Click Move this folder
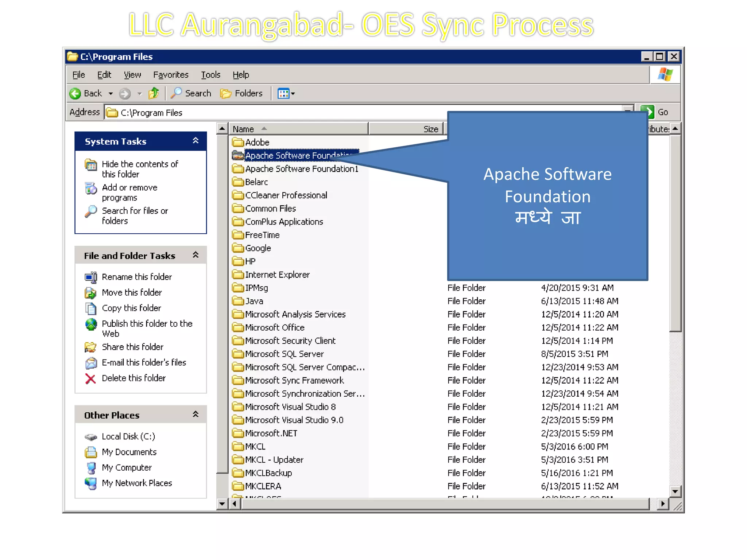This screenshot has width=747, height=560. pos(132,293)
